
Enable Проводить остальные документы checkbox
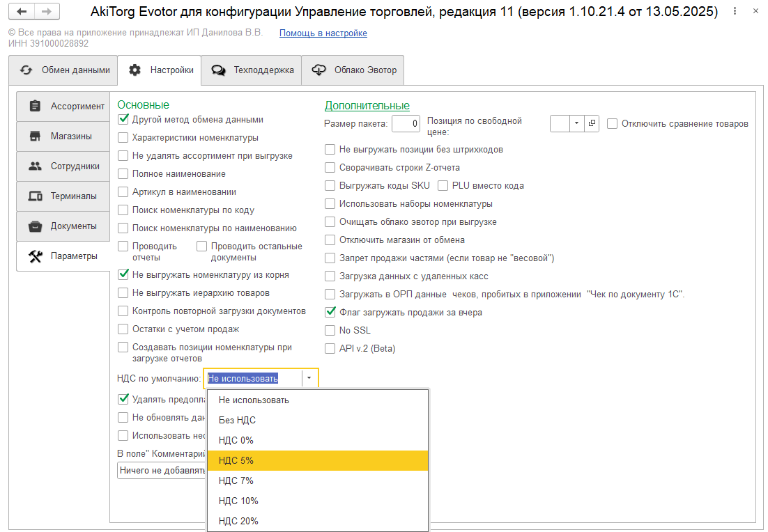coord(202,247)
